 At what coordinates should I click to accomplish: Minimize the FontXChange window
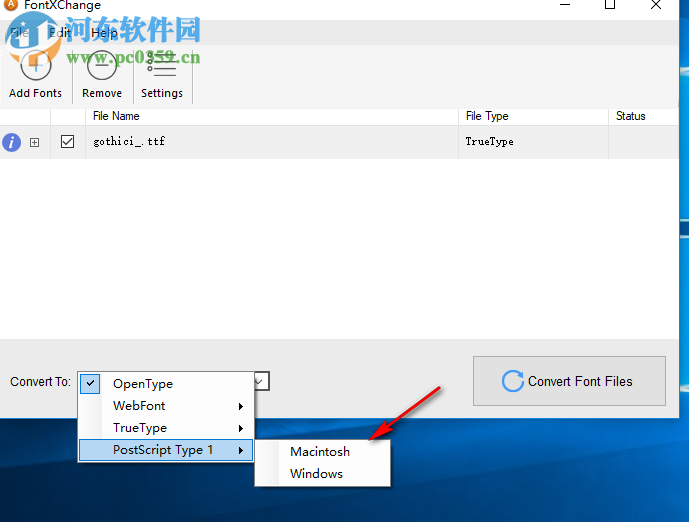pyautogui.click(x=565, y=5)
